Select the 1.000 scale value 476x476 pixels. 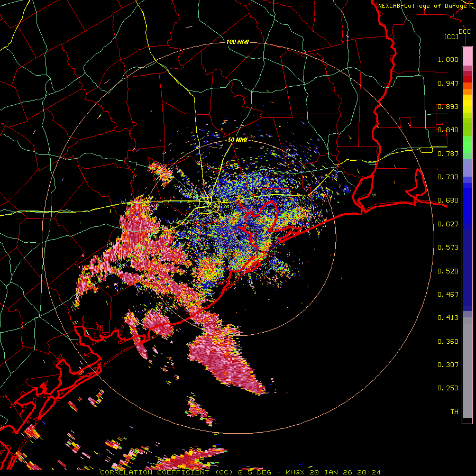448,59
